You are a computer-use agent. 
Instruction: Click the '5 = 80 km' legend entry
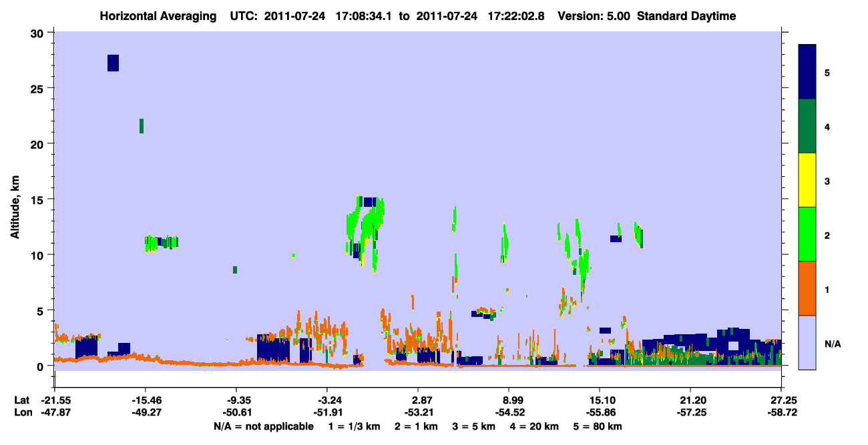point(598,426)
